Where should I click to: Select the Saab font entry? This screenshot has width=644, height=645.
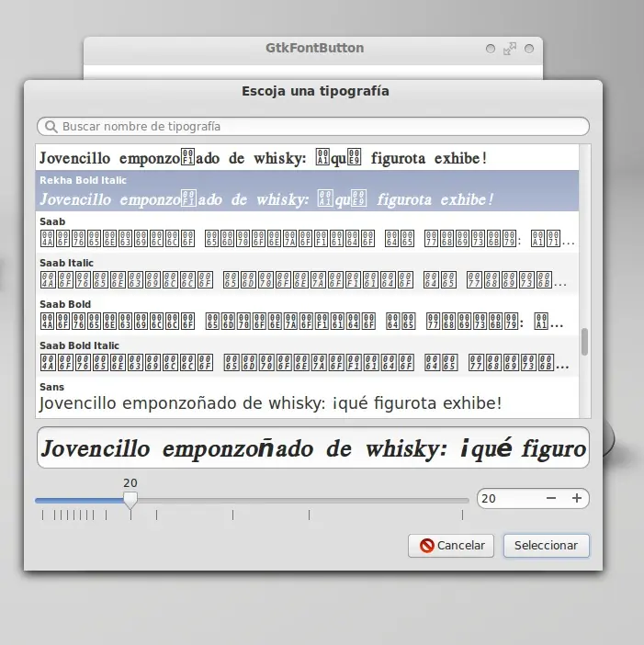307,232
